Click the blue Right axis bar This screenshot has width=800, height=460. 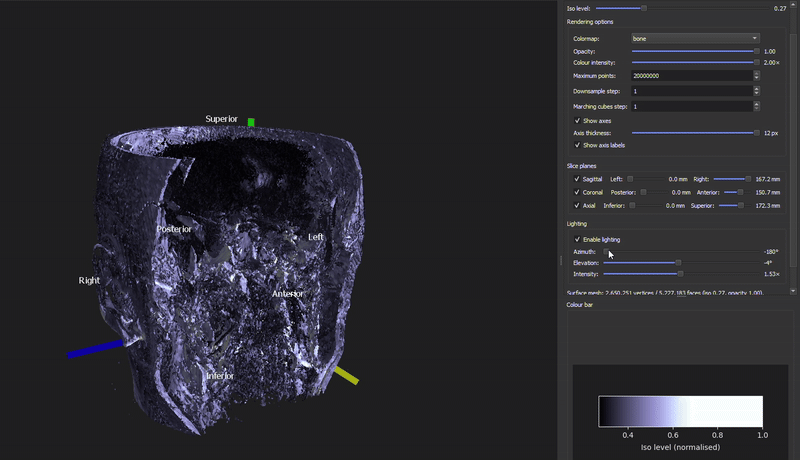point(95,349)
